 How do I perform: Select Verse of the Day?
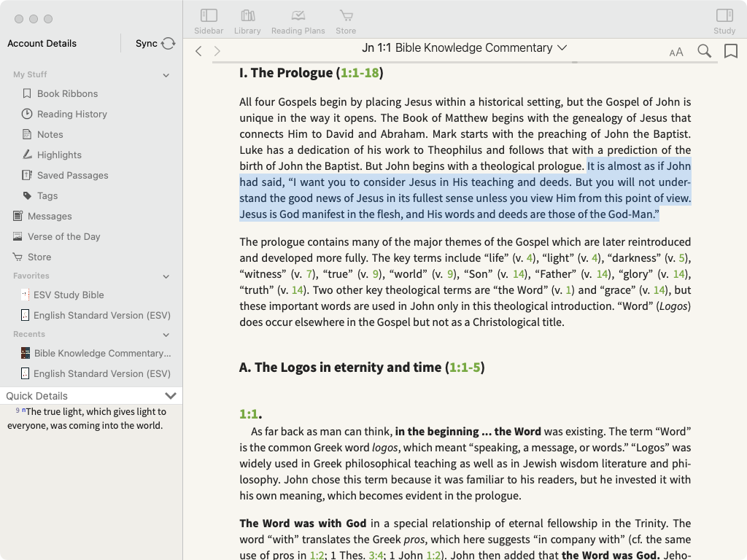tap(63, 236)
